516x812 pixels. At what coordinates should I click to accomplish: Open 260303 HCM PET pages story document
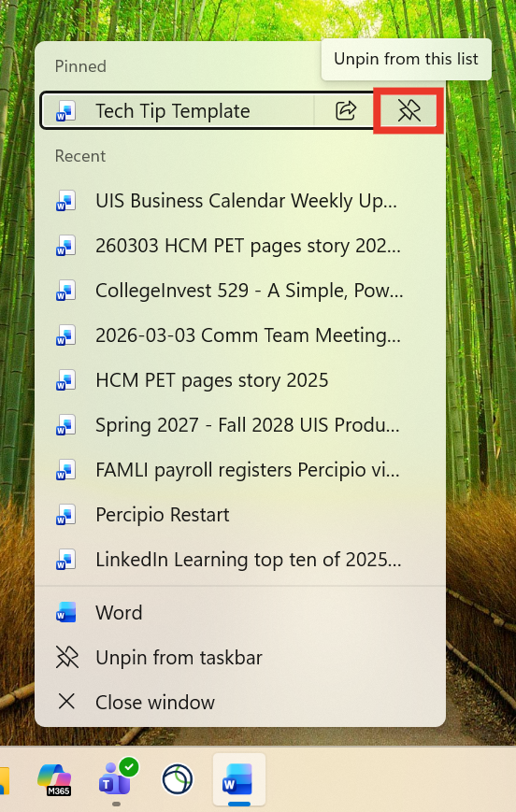click(x=240, y=246)
